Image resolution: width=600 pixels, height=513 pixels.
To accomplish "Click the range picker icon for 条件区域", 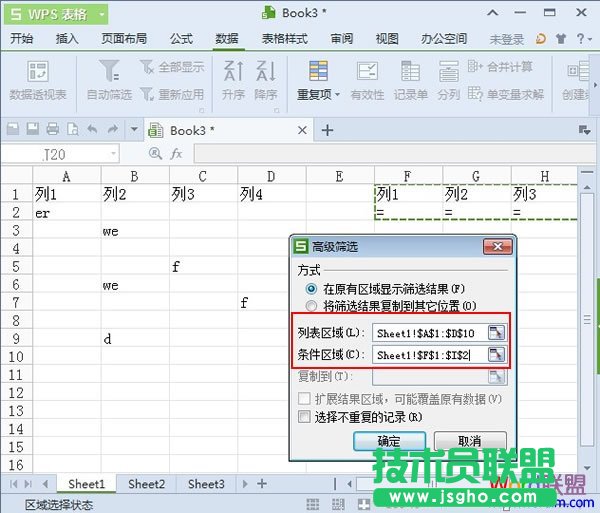I will 496,354.
